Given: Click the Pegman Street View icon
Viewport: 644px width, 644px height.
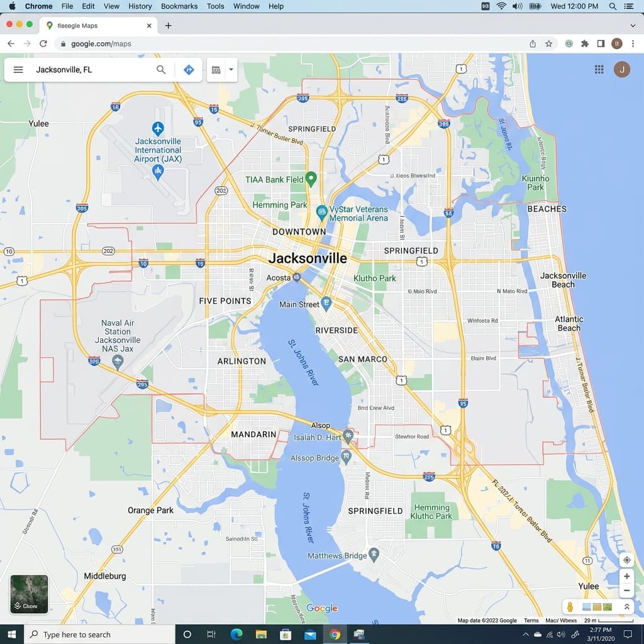Looking at the screenshot, I should 570,607.
